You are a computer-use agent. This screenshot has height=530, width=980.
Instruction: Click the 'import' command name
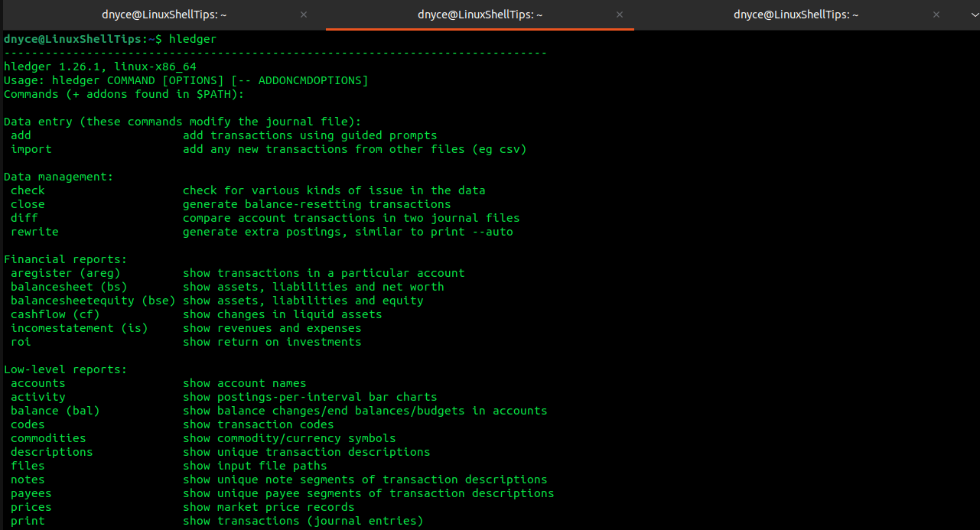point(31,149)
